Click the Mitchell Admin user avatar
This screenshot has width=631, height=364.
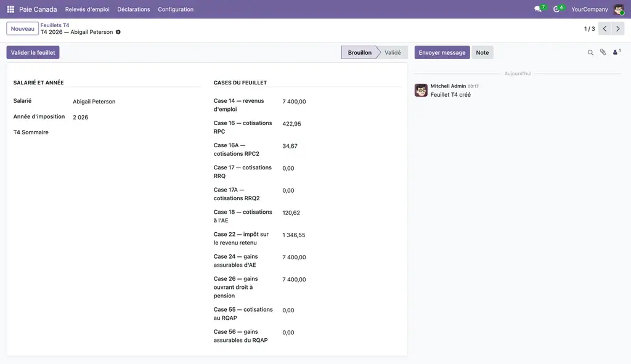point(619,9)
